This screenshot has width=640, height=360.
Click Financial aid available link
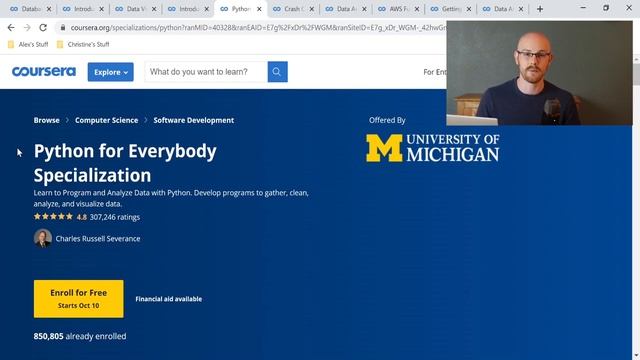(169, 299)
